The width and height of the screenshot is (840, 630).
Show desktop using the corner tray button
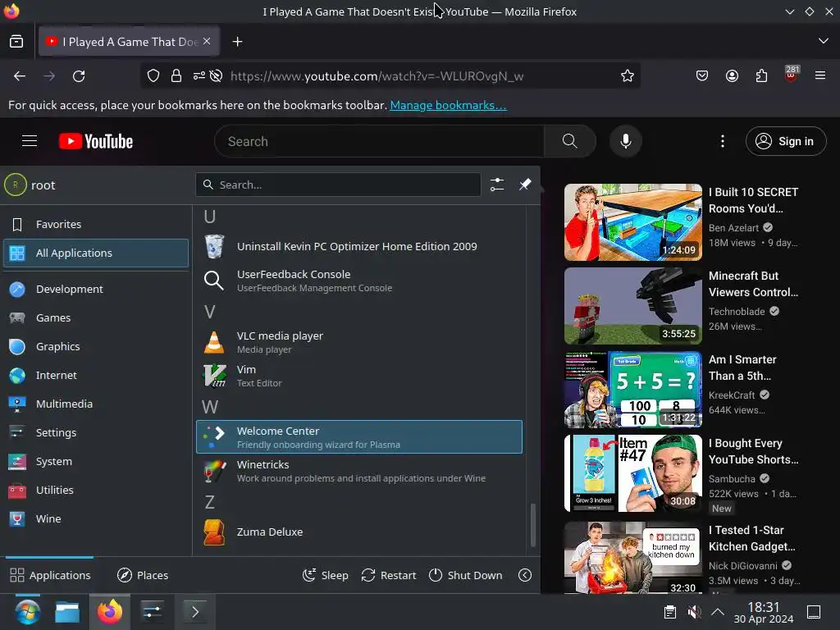click(x=814, y=612)
